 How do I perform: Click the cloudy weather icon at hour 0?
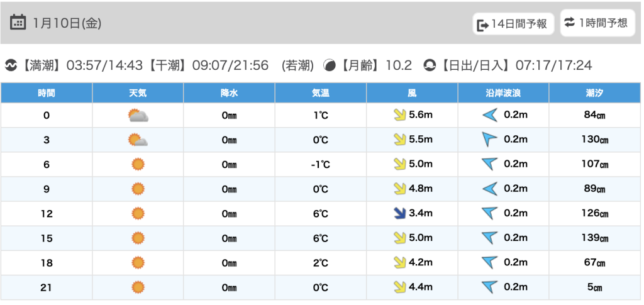pos(138,115)
